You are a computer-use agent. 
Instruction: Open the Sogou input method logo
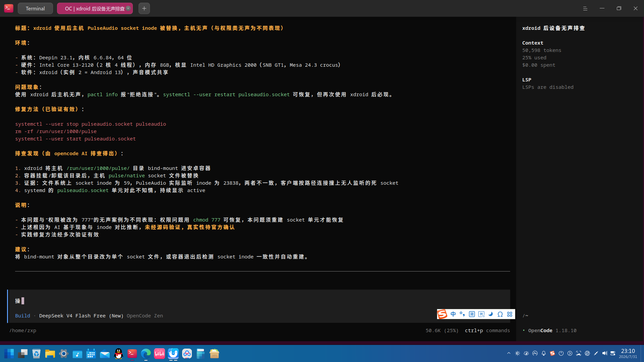pos(442,314)
